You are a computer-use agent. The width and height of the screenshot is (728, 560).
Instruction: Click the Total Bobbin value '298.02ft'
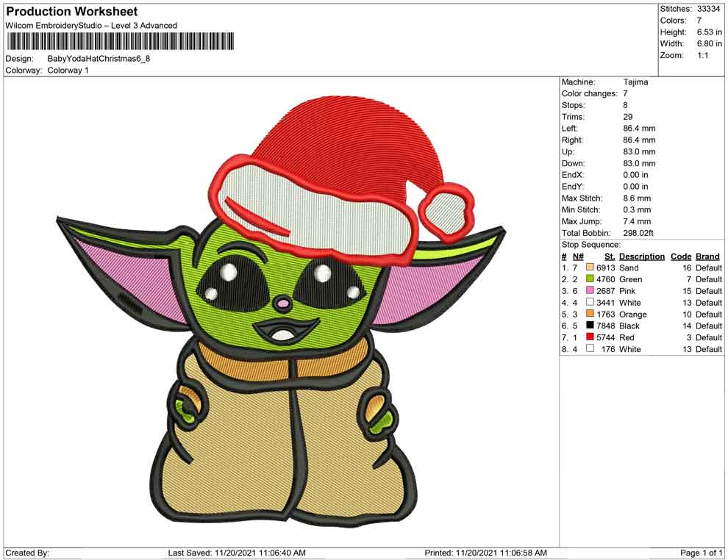point(638,233)
